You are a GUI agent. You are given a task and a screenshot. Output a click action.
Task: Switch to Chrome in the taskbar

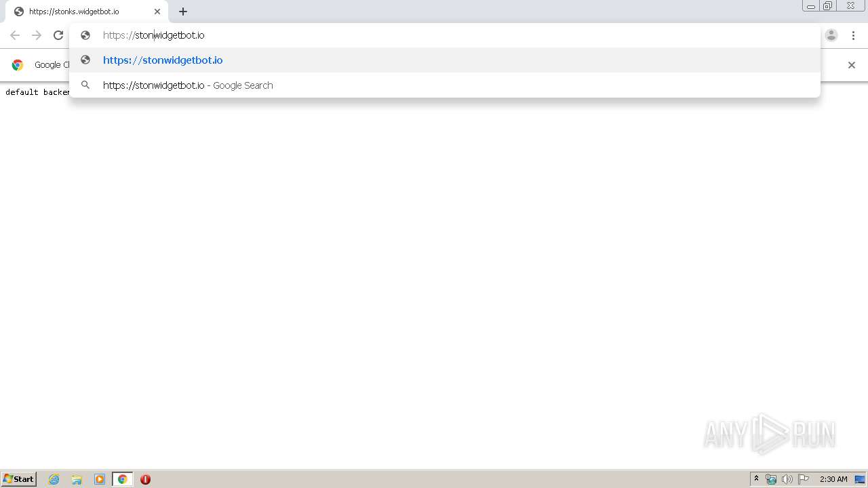122,479
